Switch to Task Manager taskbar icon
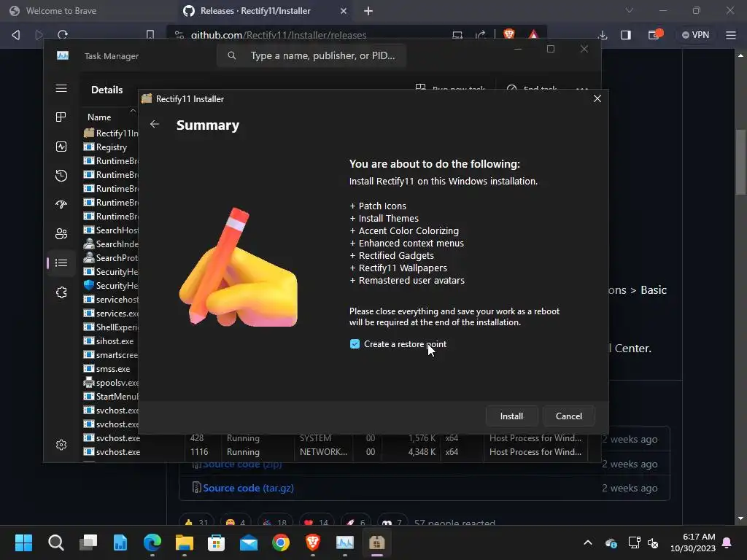Viewport: 747px width, 560px height. tap(345, 542)
